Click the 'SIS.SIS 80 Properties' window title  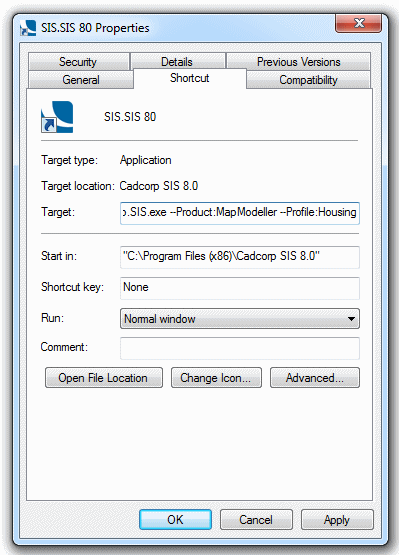click(x=95, y=28)
